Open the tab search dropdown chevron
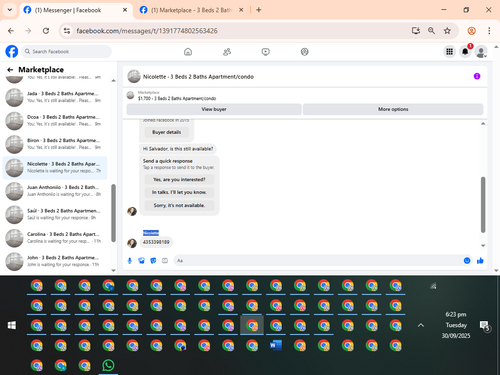Image resolution: width=500 pixels, height=375 pixels. [x=10, y=10]
